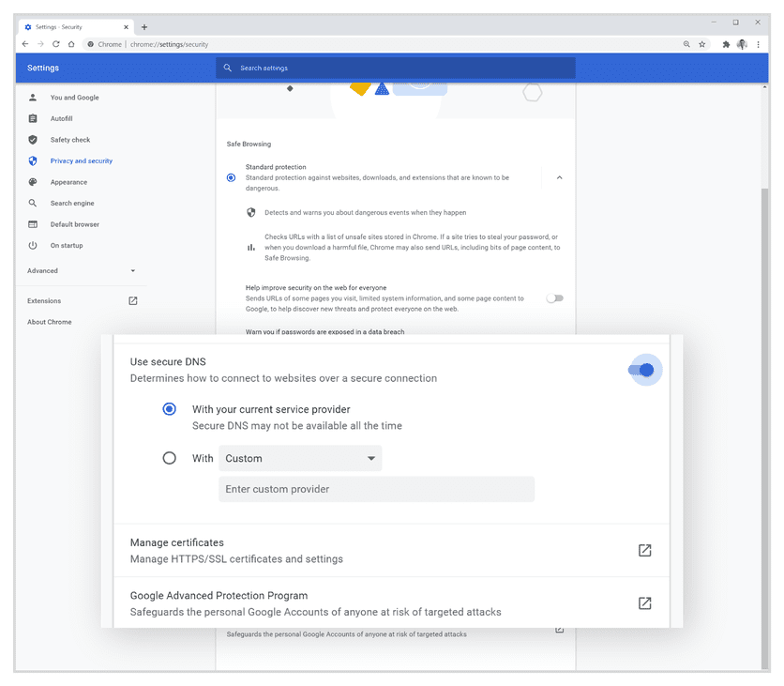Collapse the Standard protection details chevron
This screenshot has height=686, width=784.
pos(559,177)
